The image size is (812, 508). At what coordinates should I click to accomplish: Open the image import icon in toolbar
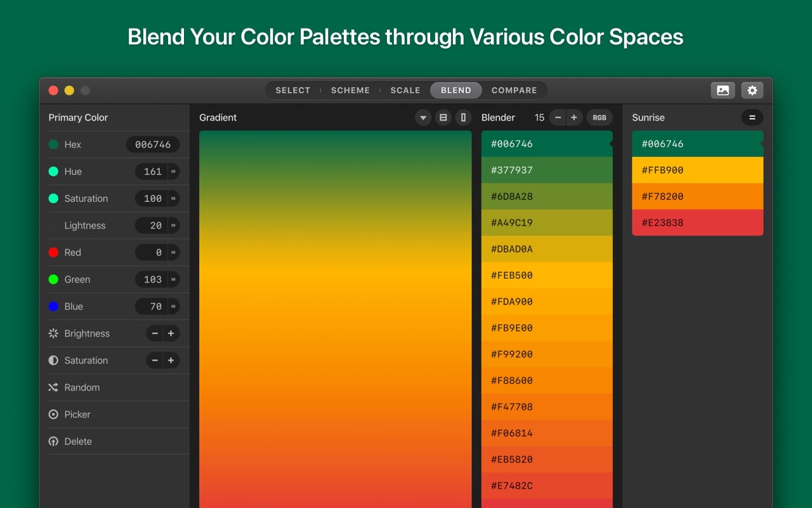[x=723, y=90]
